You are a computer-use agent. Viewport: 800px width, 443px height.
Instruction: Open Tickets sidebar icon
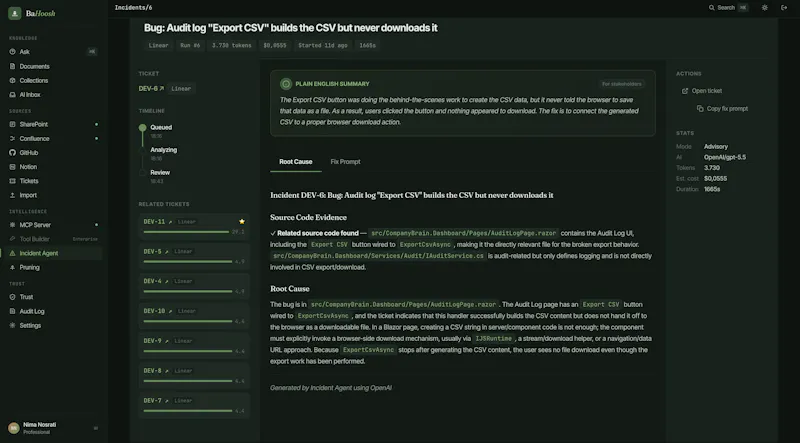point(13,181)
